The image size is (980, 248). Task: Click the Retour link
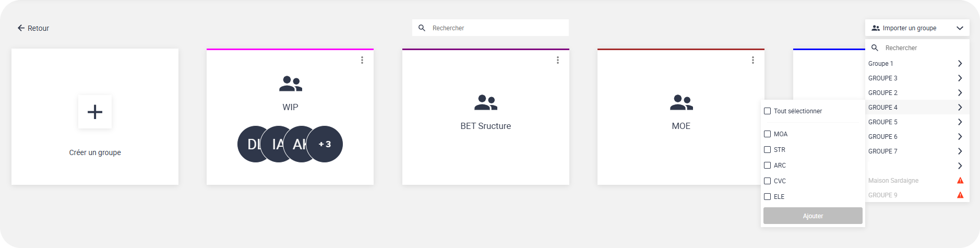[38, 28]
